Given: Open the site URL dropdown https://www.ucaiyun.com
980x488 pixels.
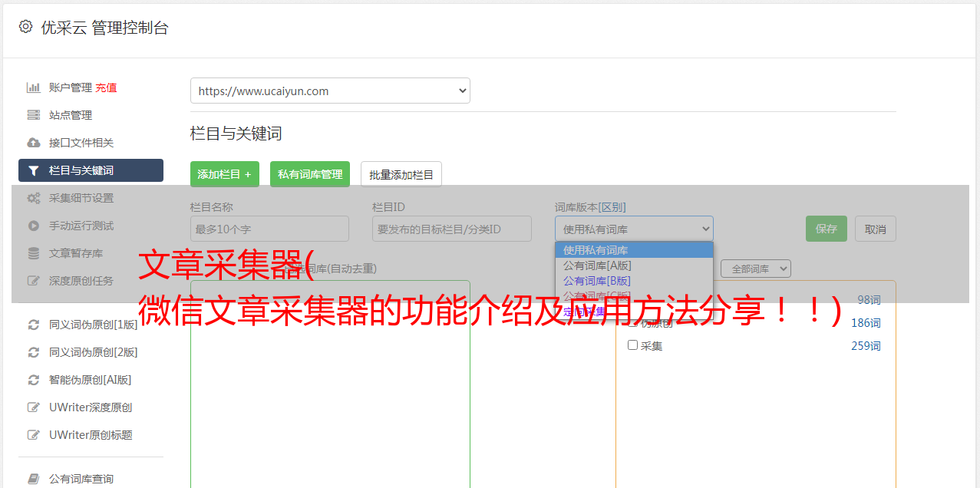Looking at the screenshot, I should pos(330,91).
